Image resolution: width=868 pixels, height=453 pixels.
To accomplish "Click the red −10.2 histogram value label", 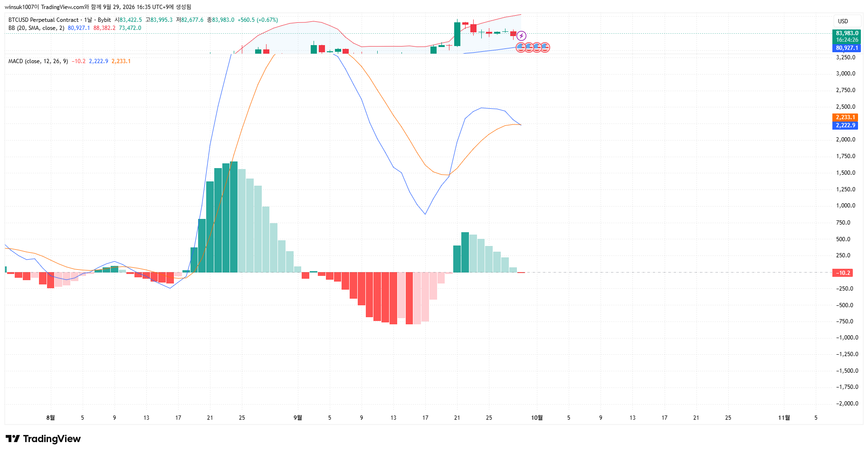I will click(x=843, y=273).
